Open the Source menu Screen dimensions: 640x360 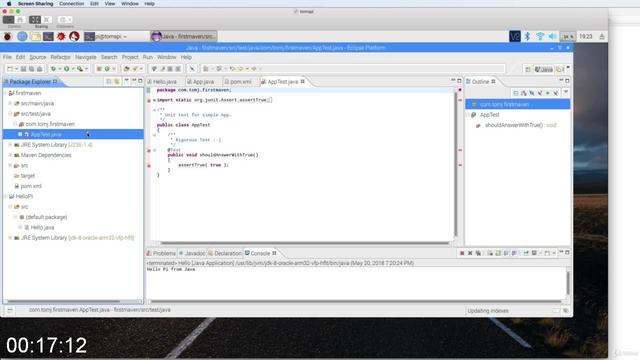click(x=38, y=57)
